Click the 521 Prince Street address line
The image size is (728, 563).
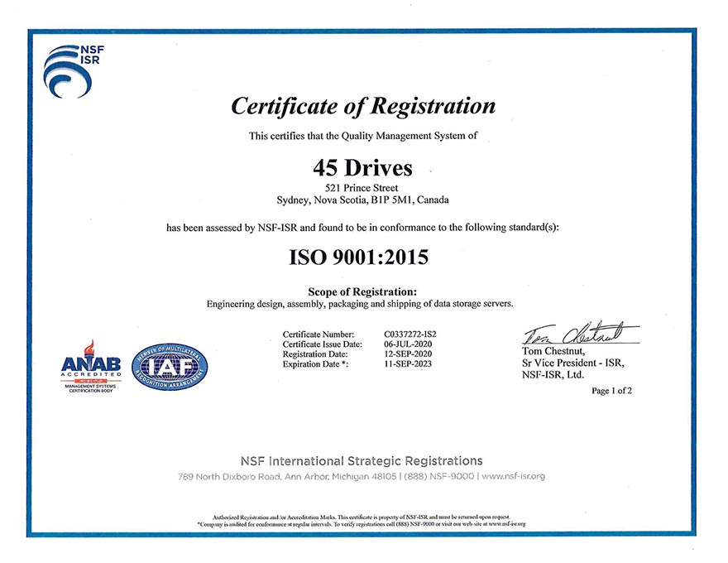[362, 187]
